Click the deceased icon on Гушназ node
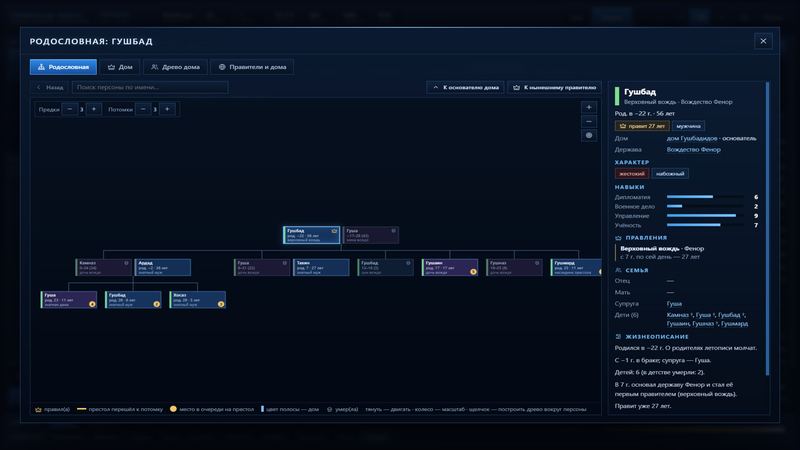The height and width of the screenshot is (450, 800). tap(537, 263)
